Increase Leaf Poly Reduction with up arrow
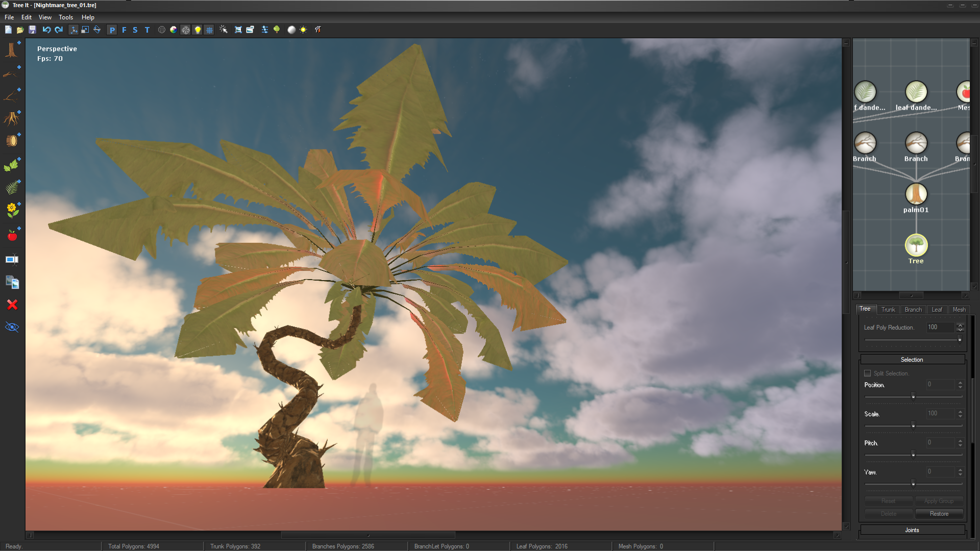 coord(960,325)
